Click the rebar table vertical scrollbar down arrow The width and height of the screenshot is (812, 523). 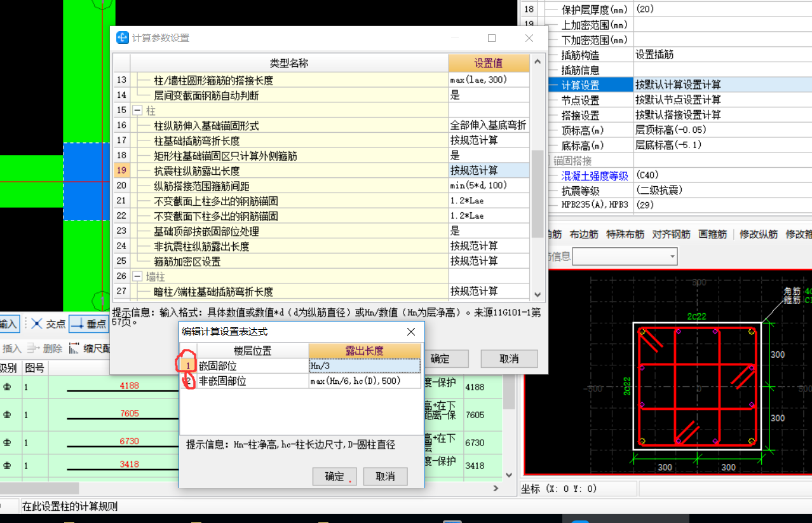pyautogui.click(x=509, y=475)
